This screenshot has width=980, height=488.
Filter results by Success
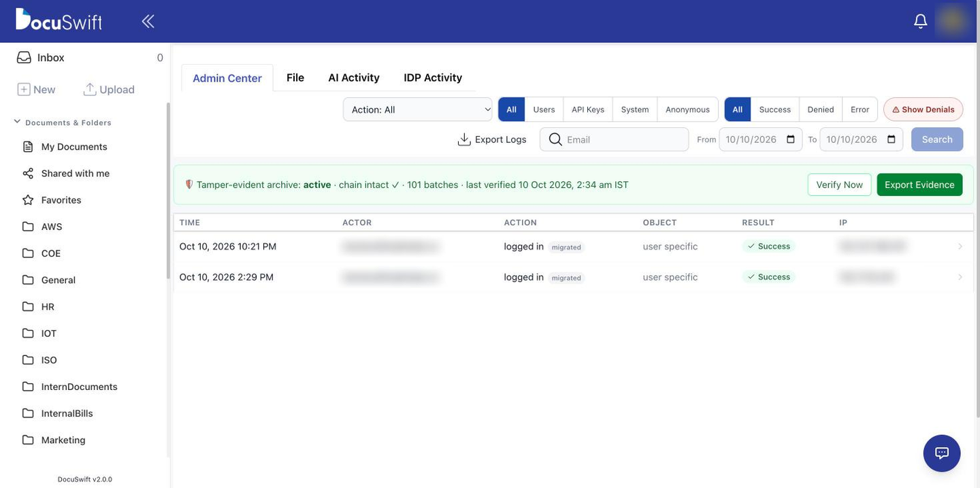pyautogui.click(x=775, y=110)
